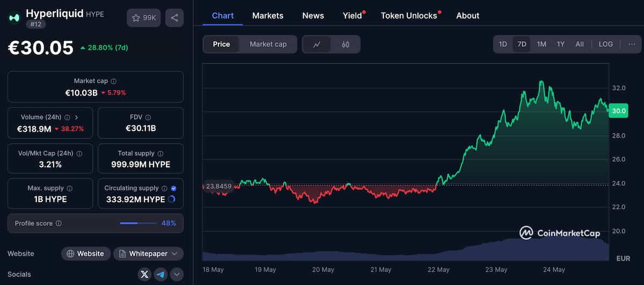Image resolution: width=644 pixels, height=285 pixels.
Task: Click the 48% profile score value
Action: tap(169, 223)
